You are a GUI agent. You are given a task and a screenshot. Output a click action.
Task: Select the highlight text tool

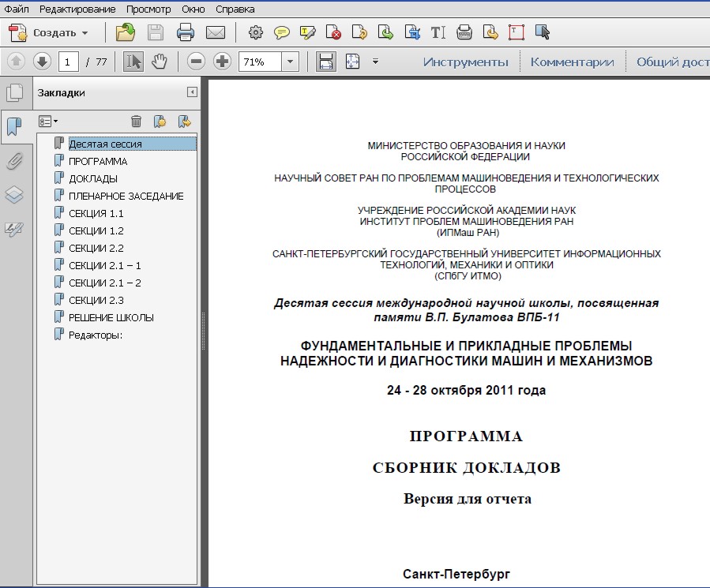tap(308, 32)
